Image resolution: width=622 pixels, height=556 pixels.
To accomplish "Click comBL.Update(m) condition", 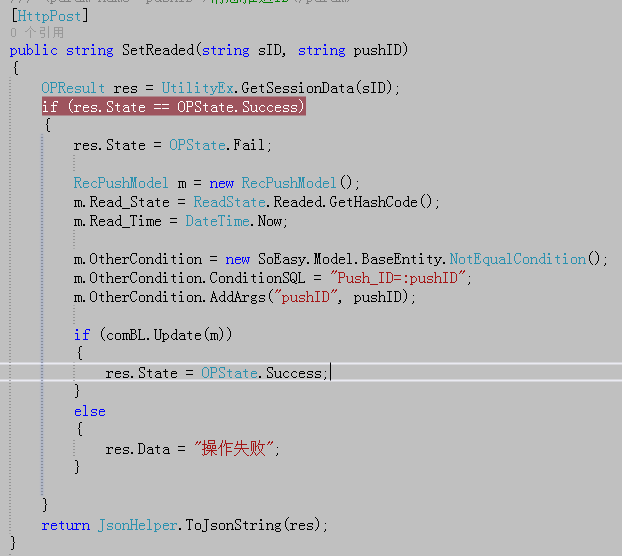I will click(x=166, y=335).
